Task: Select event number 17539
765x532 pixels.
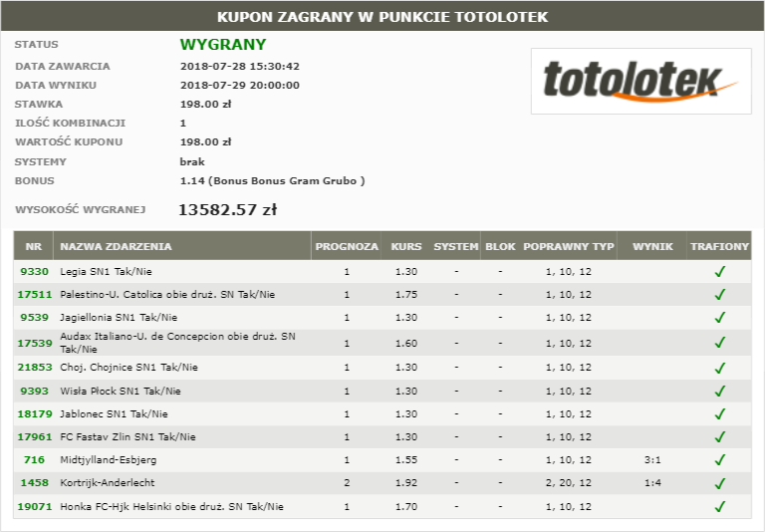Action: click(34, 343)
